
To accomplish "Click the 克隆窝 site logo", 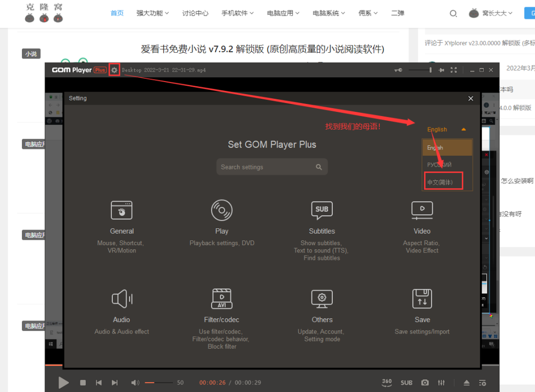I will [x=44, y=13].
